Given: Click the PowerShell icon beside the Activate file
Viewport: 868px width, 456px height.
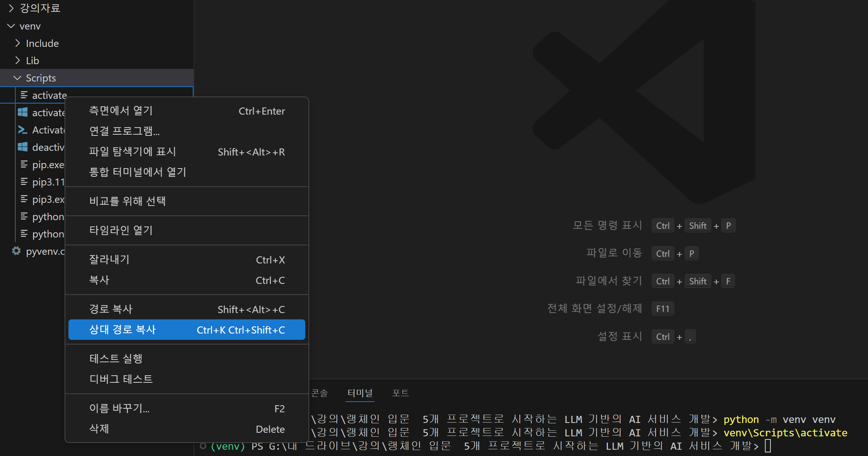Looking at the screenshot, I should 23,130.
